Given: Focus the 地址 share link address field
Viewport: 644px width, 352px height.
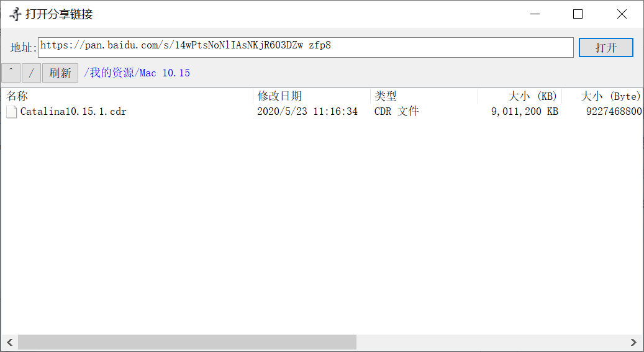Looking at the screenshot, I should pos(306,48).
